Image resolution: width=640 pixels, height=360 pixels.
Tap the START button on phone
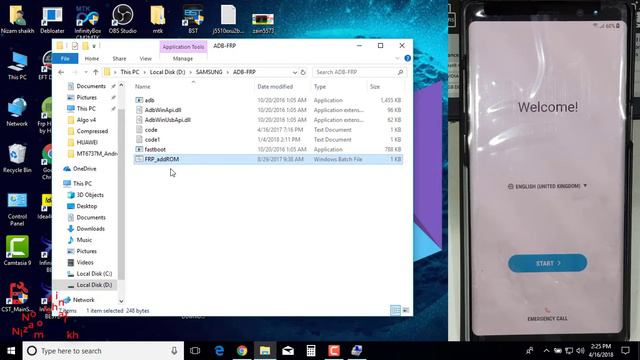[547, 263]
